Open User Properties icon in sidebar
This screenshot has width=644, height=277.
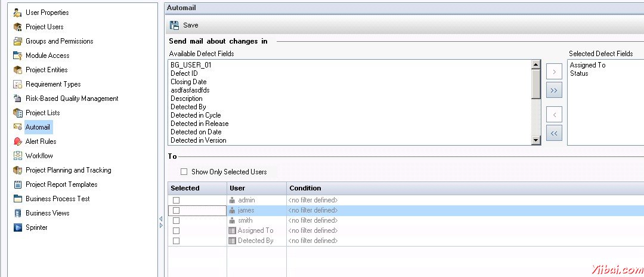tap(17, 13)
